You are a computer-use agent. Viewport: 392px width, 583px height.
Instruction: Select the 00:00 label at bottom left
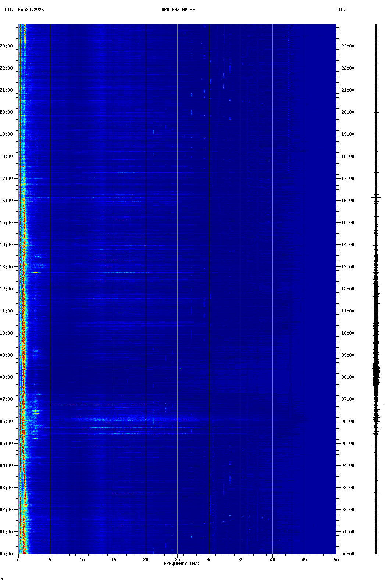[x=7, y=554]
